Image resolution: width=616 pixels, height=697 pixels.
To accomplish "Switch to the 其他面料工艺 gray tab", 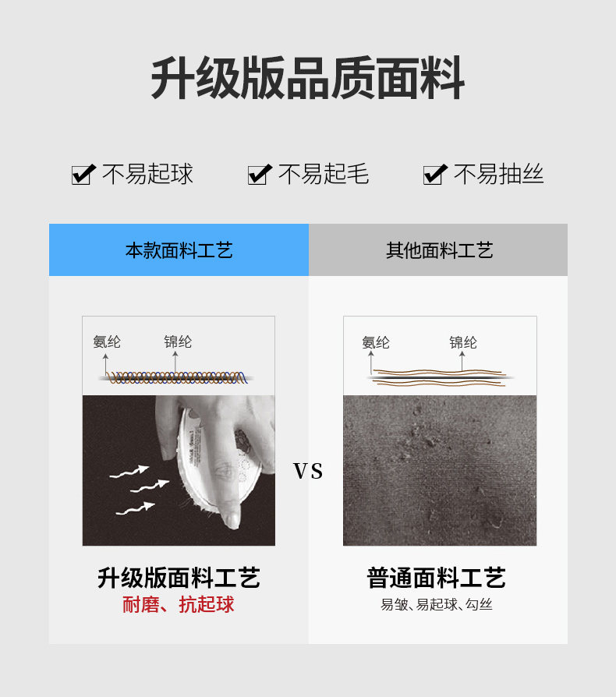I will coord(438,249).
